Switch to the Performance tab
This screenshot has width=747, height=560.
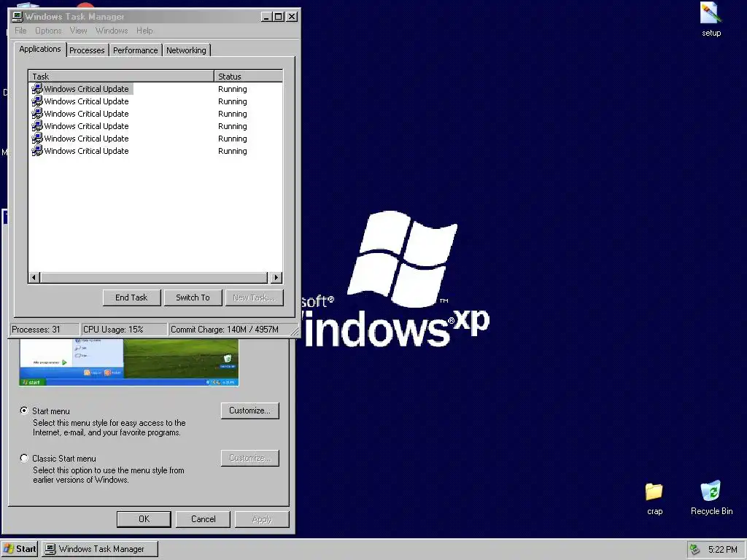[x=135, y=50]
